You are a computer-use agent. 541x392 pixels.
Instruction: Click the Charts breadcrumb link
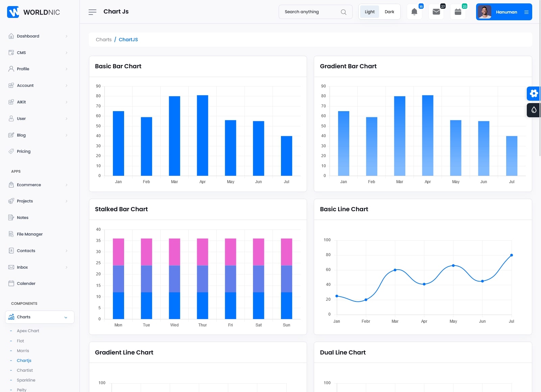[103, 40]
